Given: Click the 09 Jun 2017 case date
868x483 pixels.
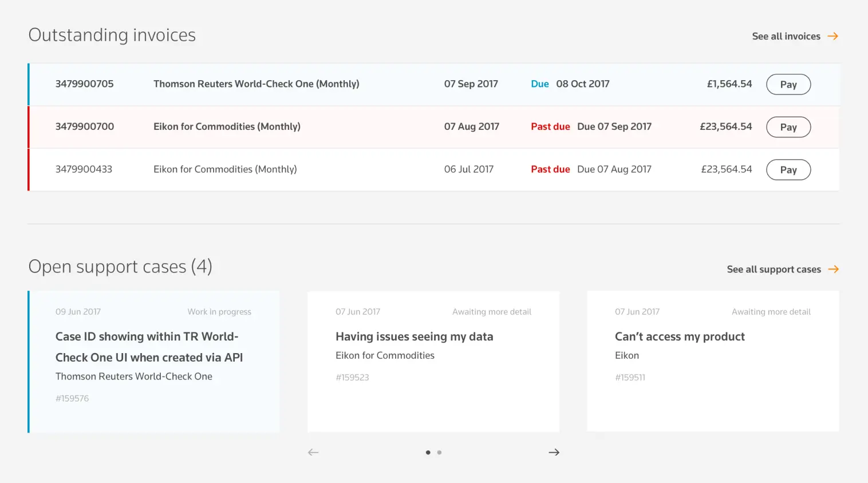Looking at the screenshot, I should [78, 312].
